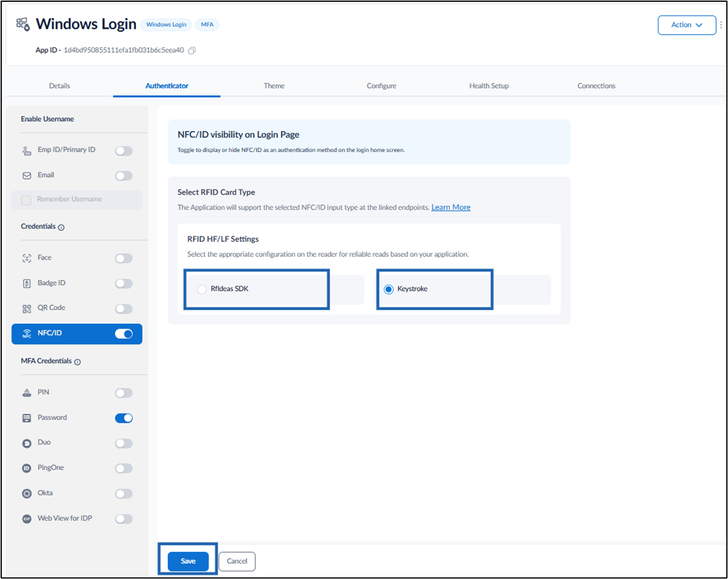This screenshot has width=728, height=579.
Task: Switch to the Details tab
Action: 59,86
